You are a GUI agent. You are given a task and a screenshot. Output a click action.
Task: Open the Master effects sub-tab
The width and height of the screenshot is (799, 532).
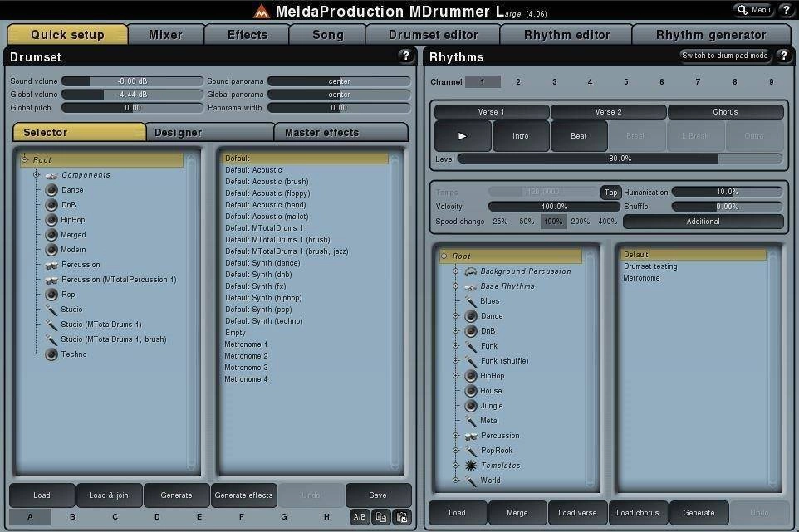[x=341, y=132]
